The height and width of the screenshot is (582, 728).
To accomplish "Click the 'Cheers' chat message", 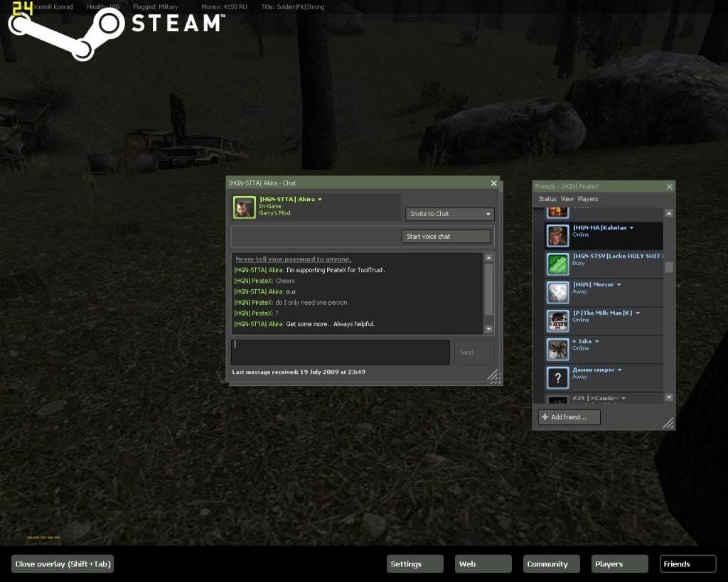I will [285, 281].
